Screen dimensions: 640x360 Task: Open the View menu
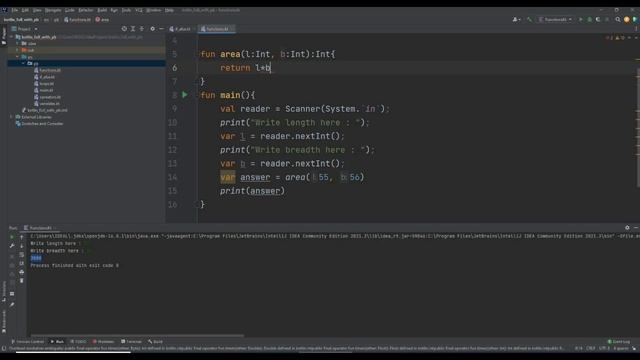pos(37,10)
